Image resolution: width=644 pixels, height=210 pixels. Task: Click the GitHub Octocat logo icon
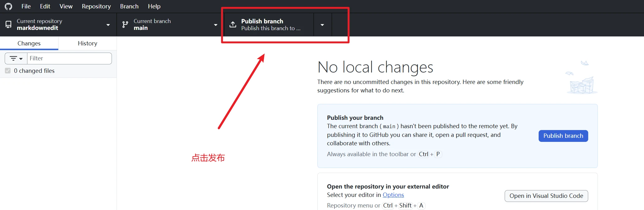[x=8, y=7]
